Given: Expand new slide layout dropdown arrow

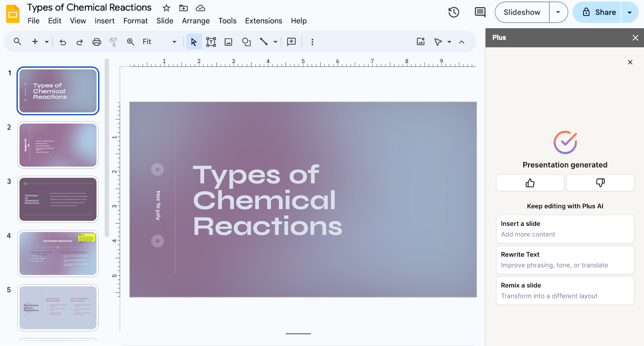Looking at the screenshot, I should click(47, 41).
